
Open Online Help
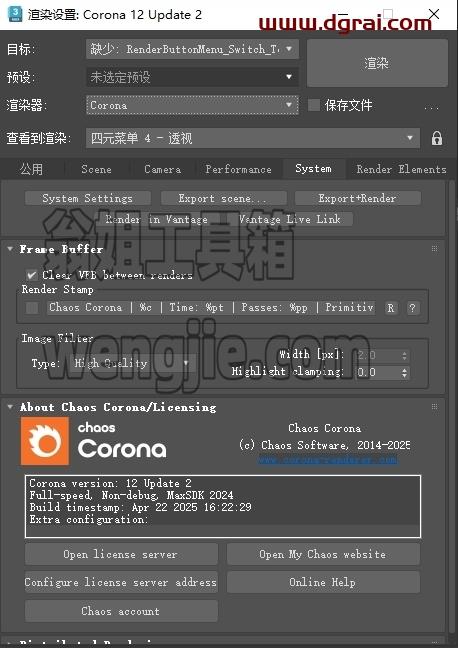pyautogui.click(x=323, y=582)
